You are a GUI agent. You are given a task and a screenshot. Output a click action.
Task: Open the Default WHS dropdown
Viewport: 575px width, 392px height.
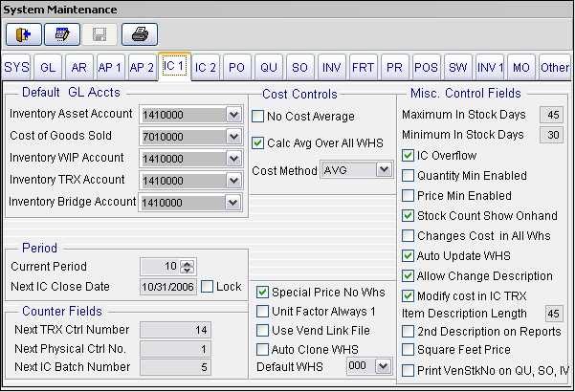384,366
